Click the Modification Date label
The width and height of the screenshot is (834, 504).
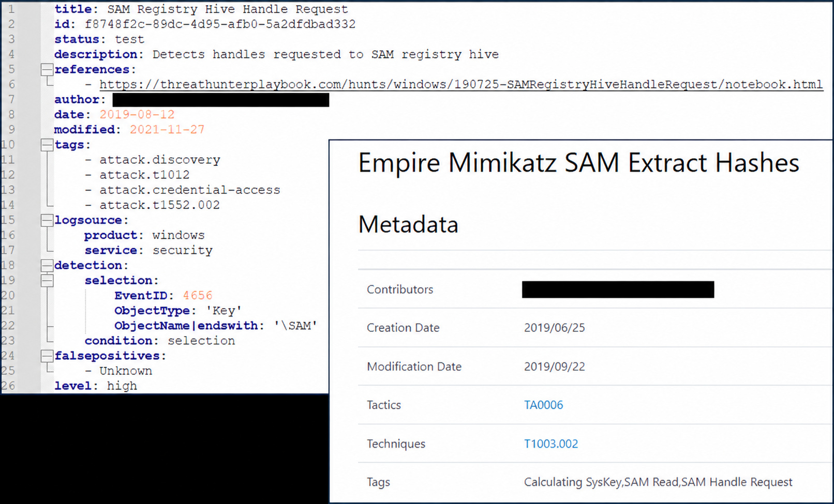pyautogui.click(x=414, y=366)
